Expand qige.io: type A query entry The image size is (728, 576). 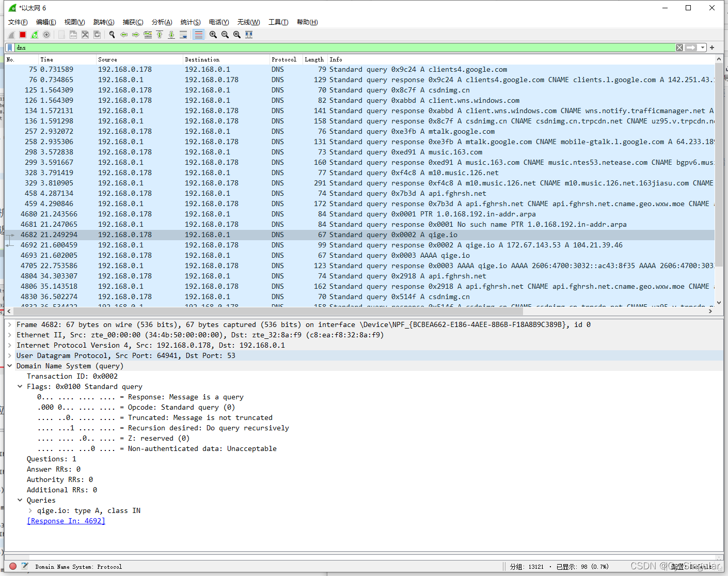(x=30, y=510)
